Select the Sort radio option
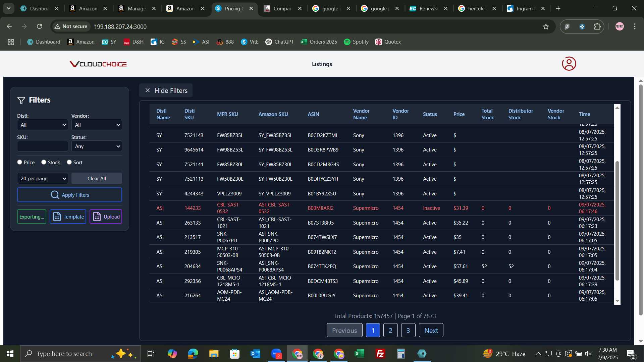 pos(69,162)
